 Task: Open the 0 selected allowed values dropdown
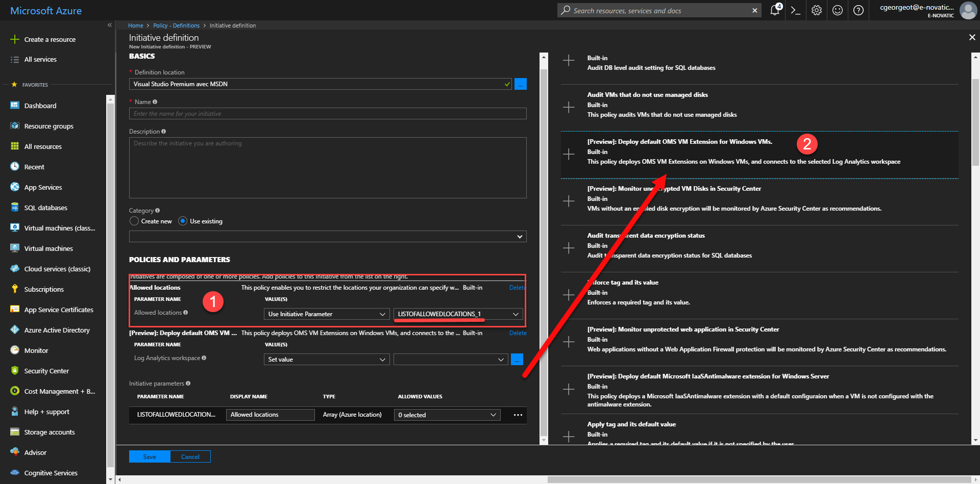point(447,415)
